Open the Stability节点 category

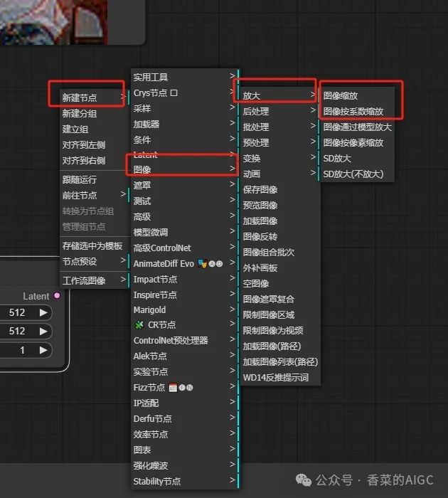click(184, 481)
